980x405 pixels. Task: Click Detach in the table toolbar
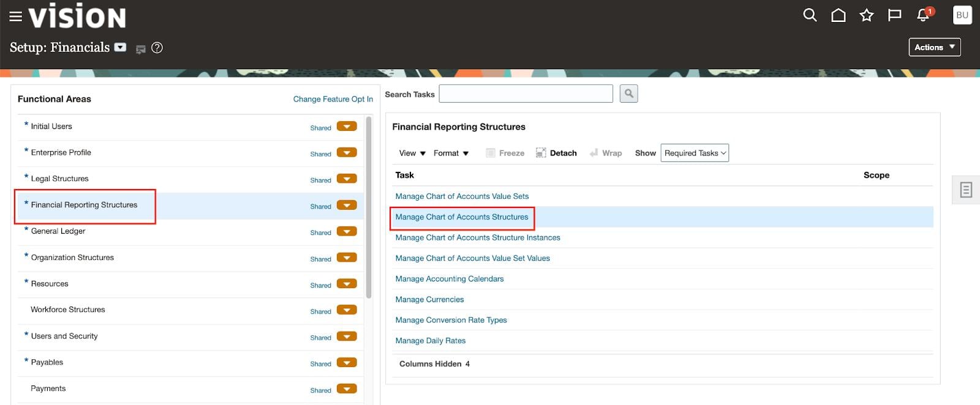coord(556,153)
